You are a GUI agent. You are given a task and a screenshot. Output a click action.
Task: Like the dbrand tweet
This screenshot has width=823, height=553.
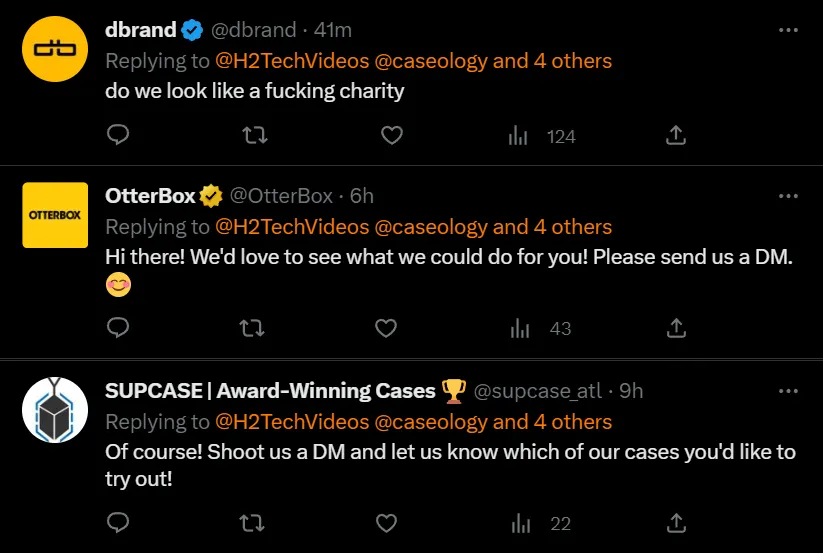392,135
